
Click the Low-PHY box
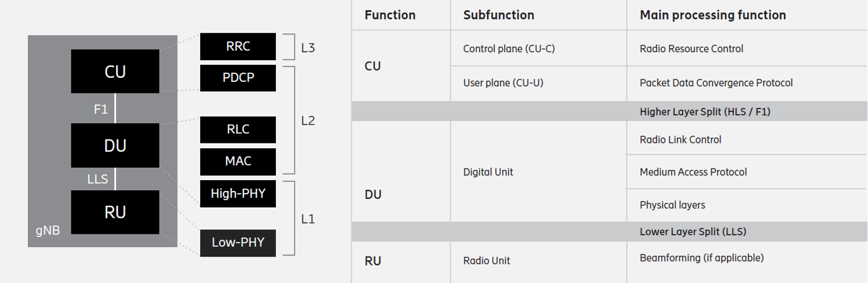pyautogui.click(x=238, y=242)
